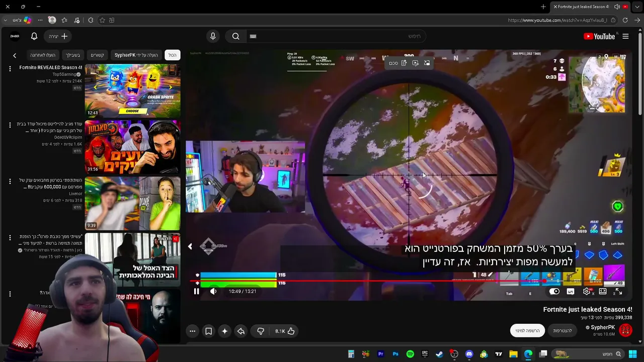This screenshot has width=644, height=362.
Task: Select the 'הכול' filter chip
Action: click(172, 55)
